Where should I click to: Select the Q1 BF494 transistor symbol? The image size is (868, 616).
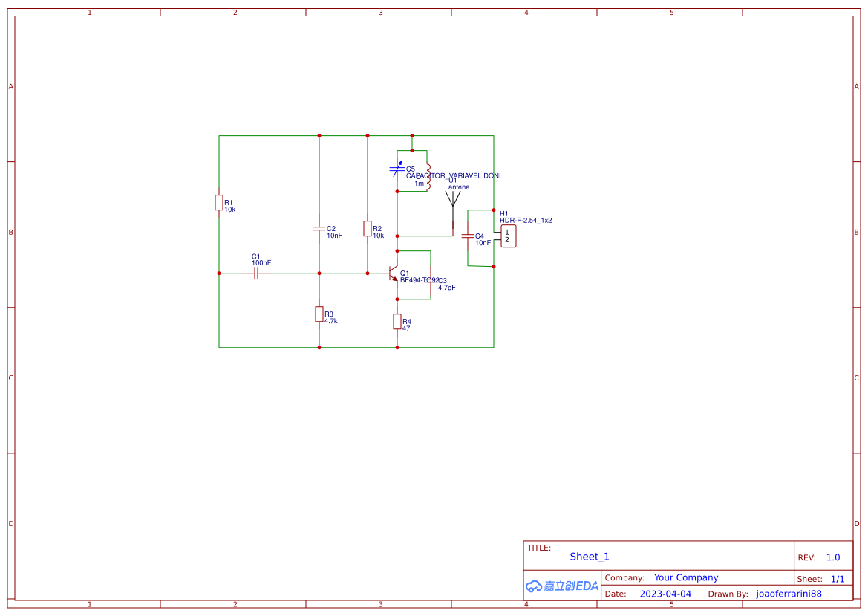pos(393,273)
